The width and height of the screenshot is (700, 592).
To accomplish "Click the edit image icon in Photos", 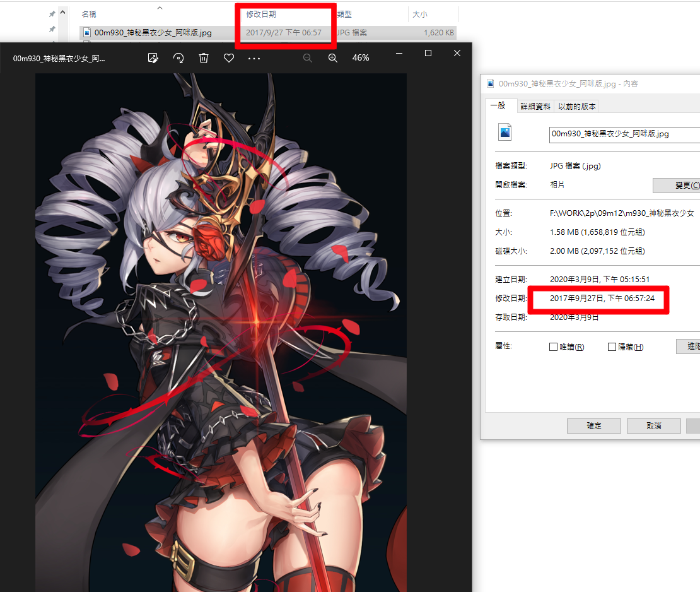I will click(x=153, y=58).
